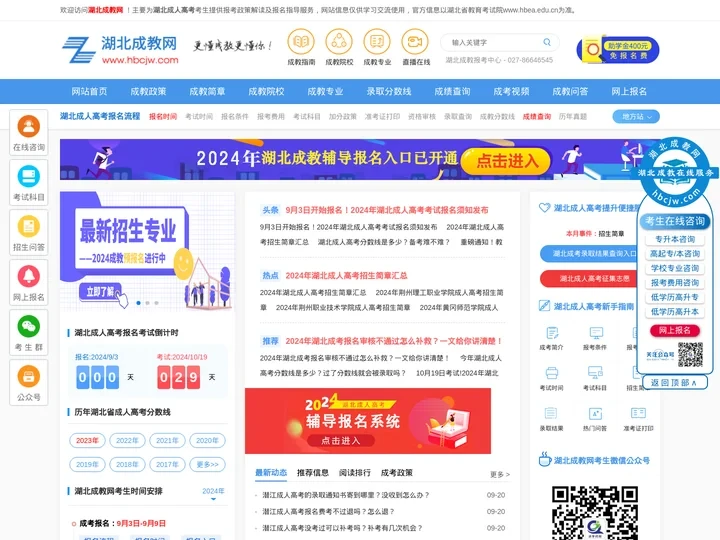Click 专升本咨询 in floating panel
The image size is (720, 540).
click(x=675, y=239)
